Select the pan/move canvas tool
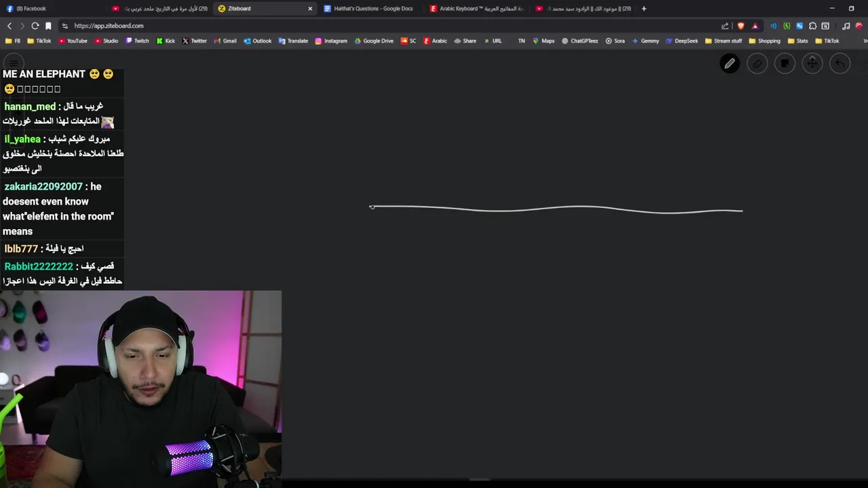The image size is (868, 488). 812,64
